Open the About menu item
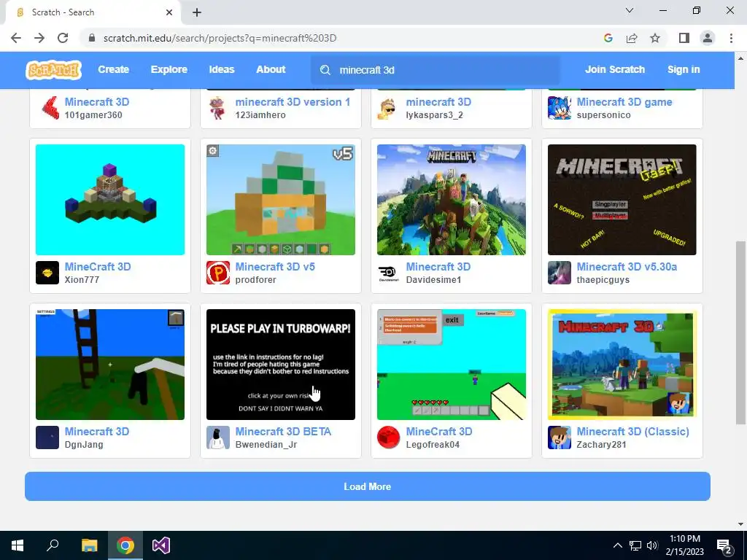The width and height of the screenshot is (747, 560). (x=271, y=69)
